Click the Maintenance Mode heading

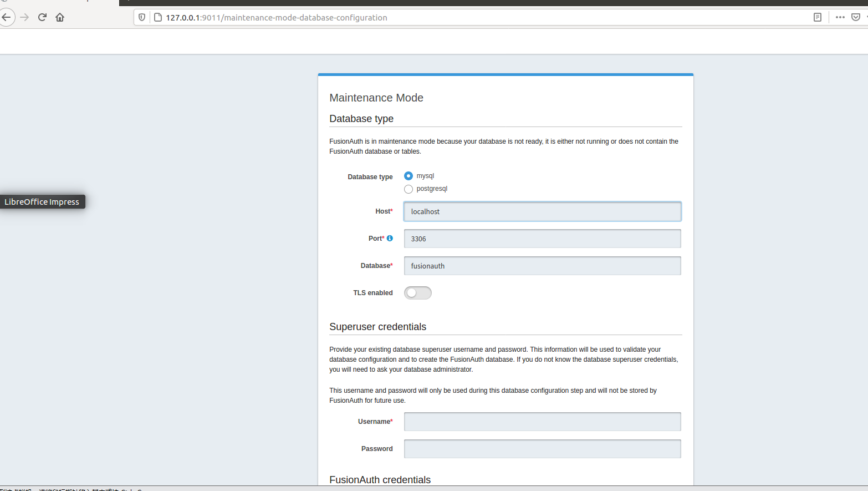pos(376,98)
